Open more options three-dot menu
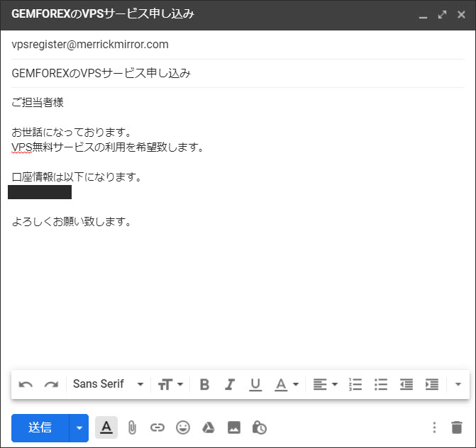The height and width of the screenshot is (448, 476). (434, 427)
